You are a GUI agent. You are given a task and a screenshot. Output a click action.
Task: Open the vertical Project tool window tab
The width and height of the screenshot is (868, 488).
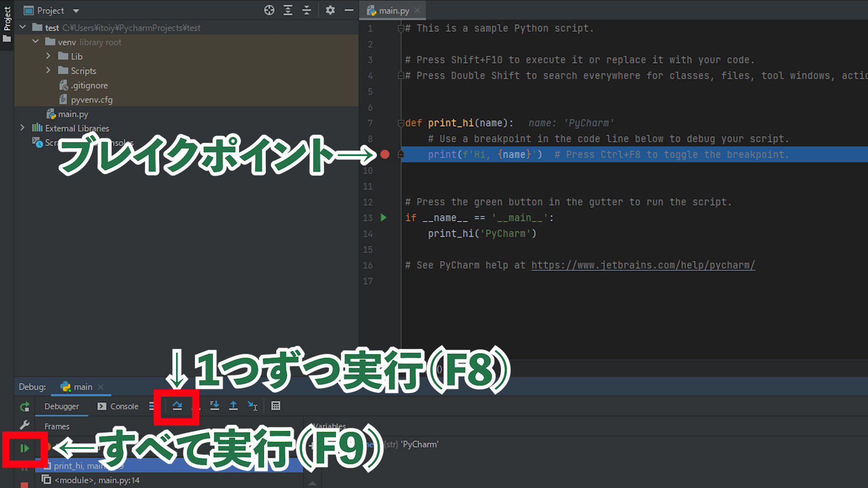(7, 25)
